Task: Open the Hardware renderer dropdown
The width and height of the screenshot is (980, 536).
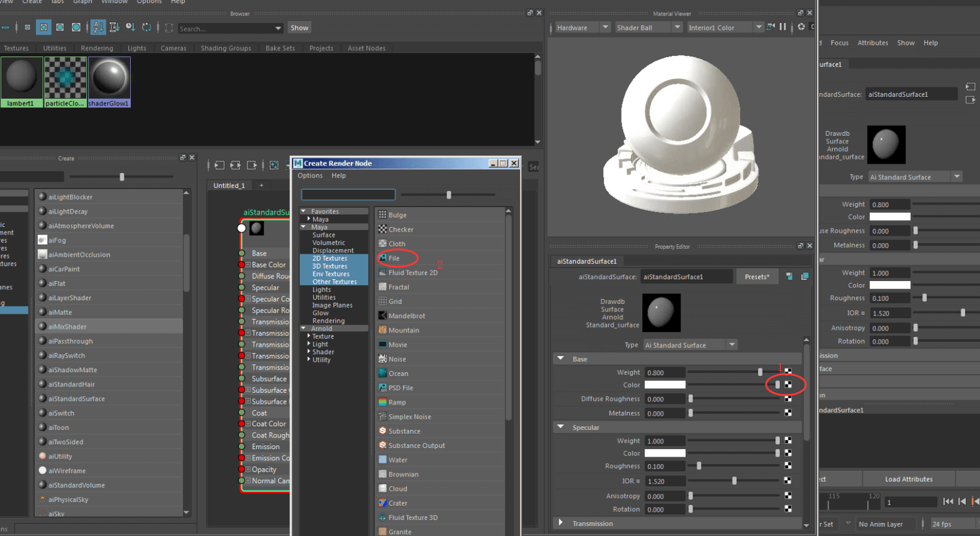Action: coord(582,27)
